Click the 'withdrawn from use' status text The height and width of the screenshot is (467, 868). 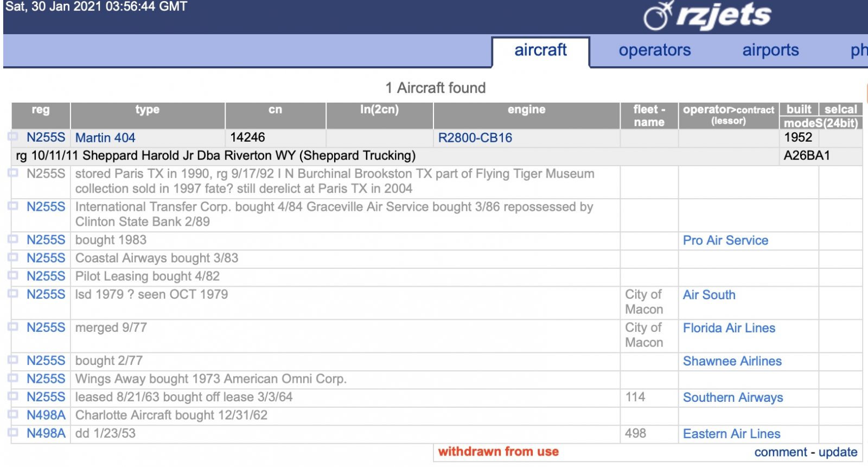pyautogui.click(x=499, y=452)
